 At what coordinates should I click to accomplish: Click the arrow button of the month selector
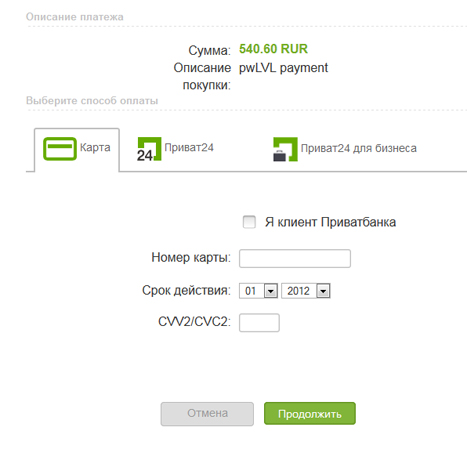point(271,291)
